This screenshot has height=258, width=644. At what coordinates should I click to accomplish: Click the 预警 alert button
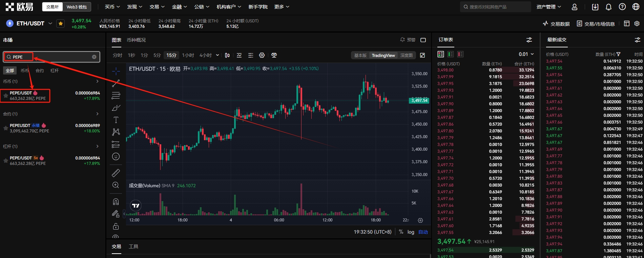coord(408,40)
